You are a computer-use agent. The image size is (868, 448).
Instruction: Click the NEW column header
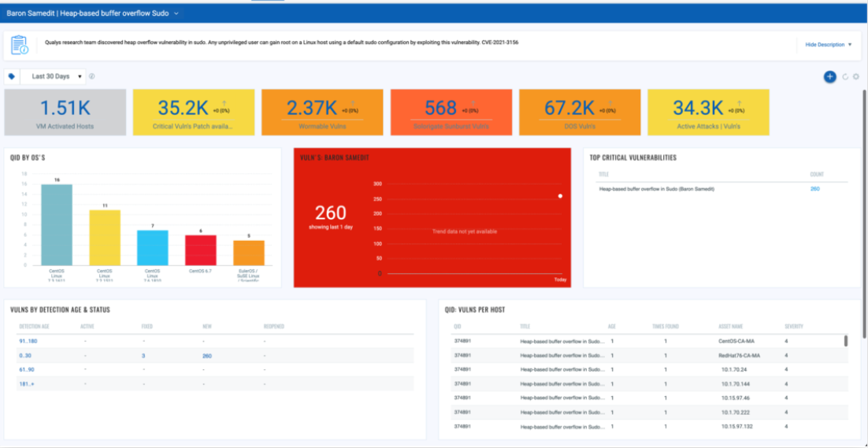tap(207, 326)
